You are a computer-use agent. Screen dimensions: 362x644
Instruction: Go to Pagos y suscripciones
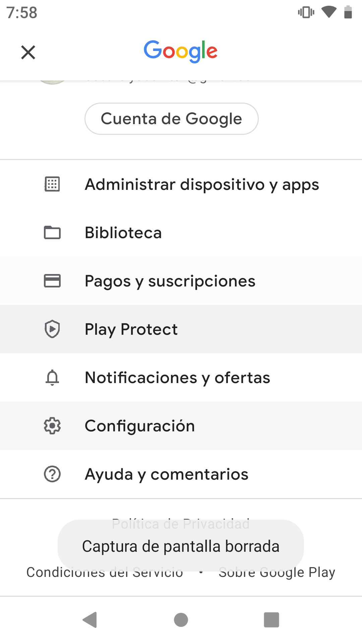coord(181,281)
